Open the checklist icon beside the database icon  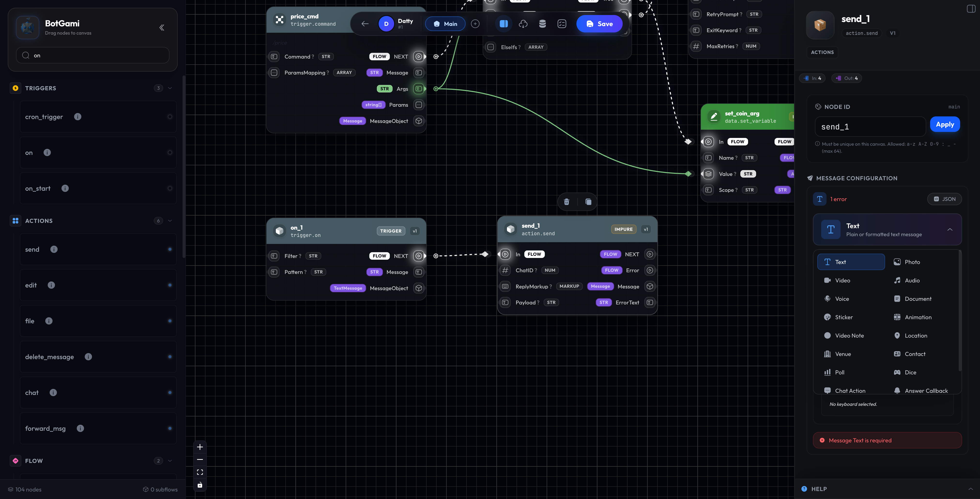click(562, 23)
